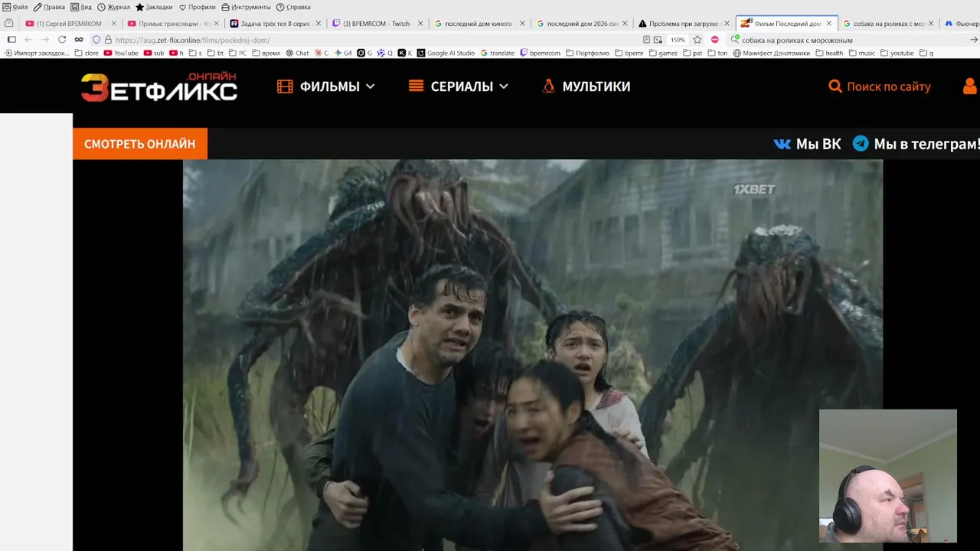Open the youtube bookmarks folder
Screen dimensions: 980x551
pos(897,54)
